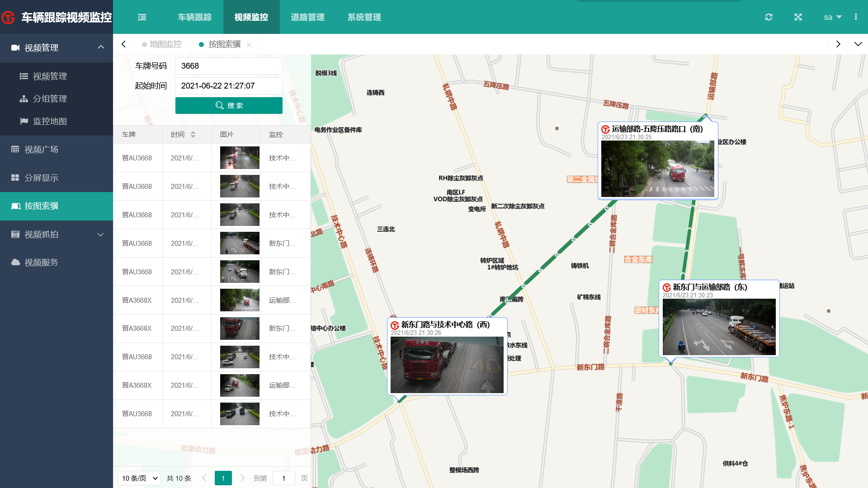Switch to the 视频监控 top menu

(x=251, y=17)
